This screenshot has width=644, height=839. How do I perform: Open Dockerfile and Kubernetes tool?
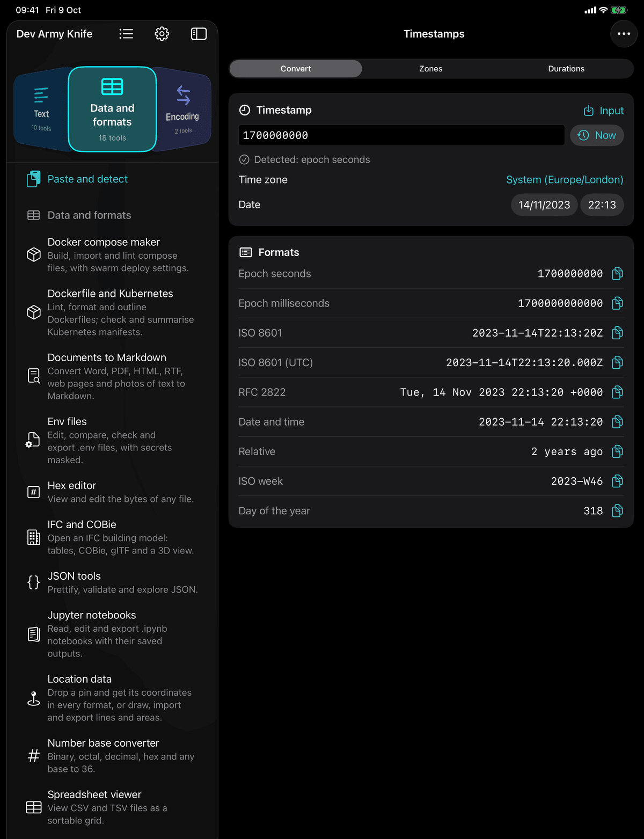(112, 312)
